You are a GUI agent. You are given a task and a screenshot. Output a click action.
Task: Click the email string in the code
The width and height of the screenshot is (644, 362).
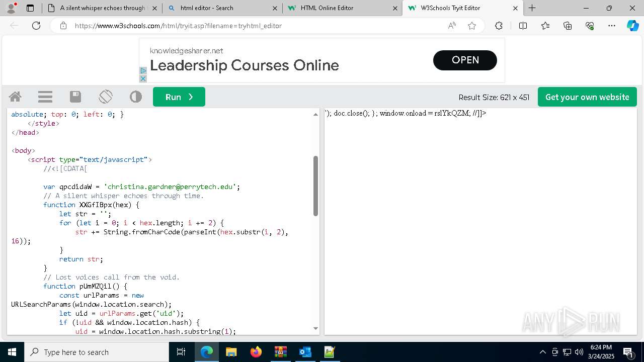[x=171, y=187]
